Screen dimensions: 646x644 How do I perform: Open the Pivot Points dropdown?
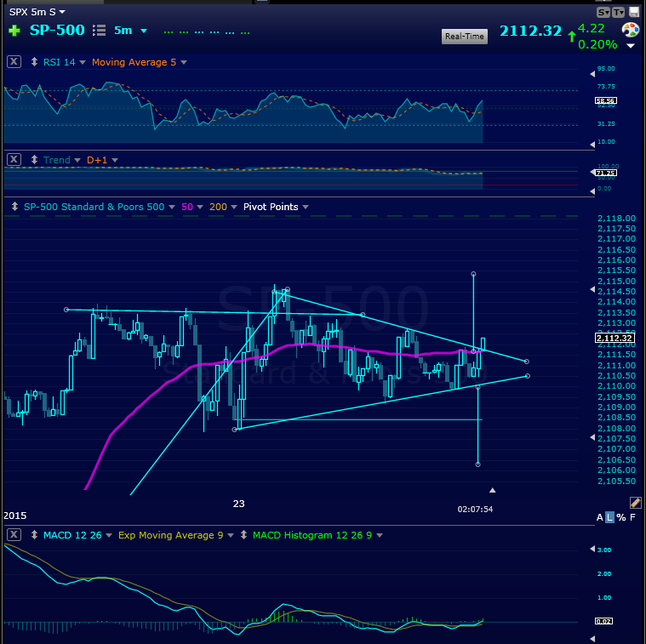[x=306, y=207]
